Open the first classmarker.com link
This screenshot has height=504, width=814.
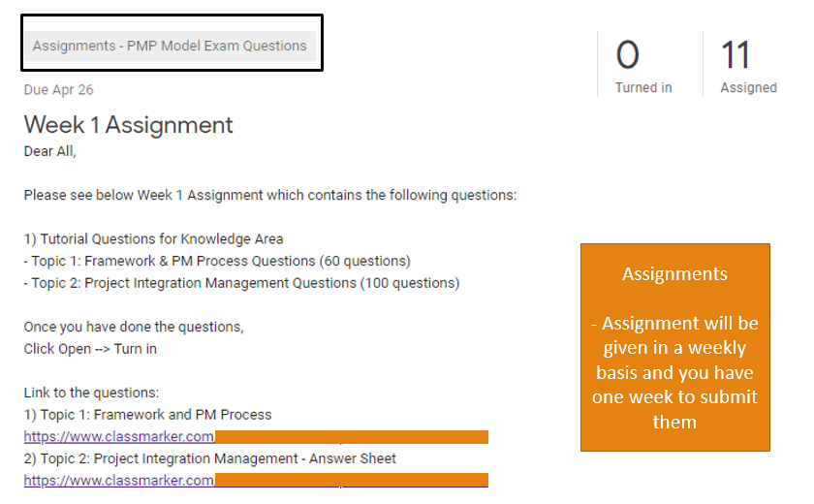tap(118, 437)
